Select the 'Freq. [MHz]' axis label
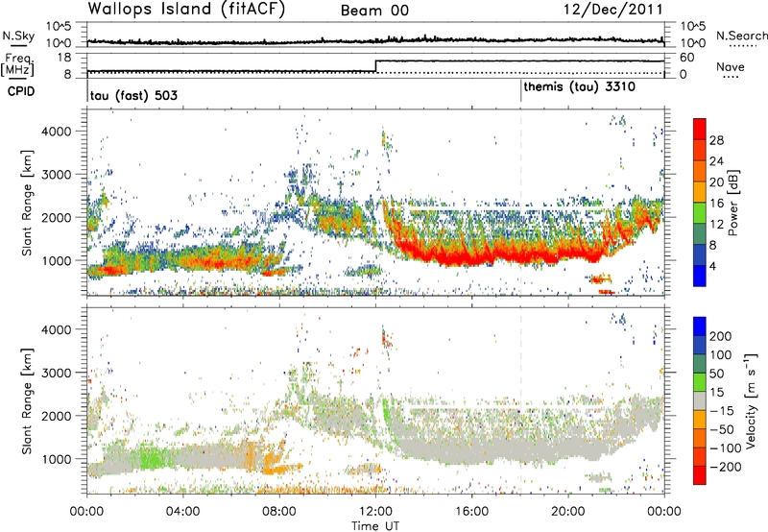 [x=17, y=64]
